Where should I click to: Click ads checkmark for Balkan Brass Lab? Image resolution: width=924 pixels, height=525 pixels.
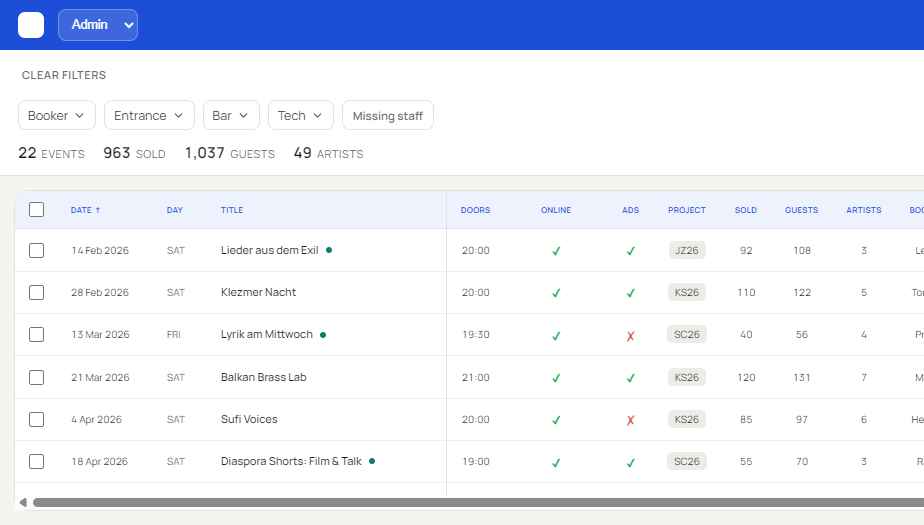pos(631,378)
